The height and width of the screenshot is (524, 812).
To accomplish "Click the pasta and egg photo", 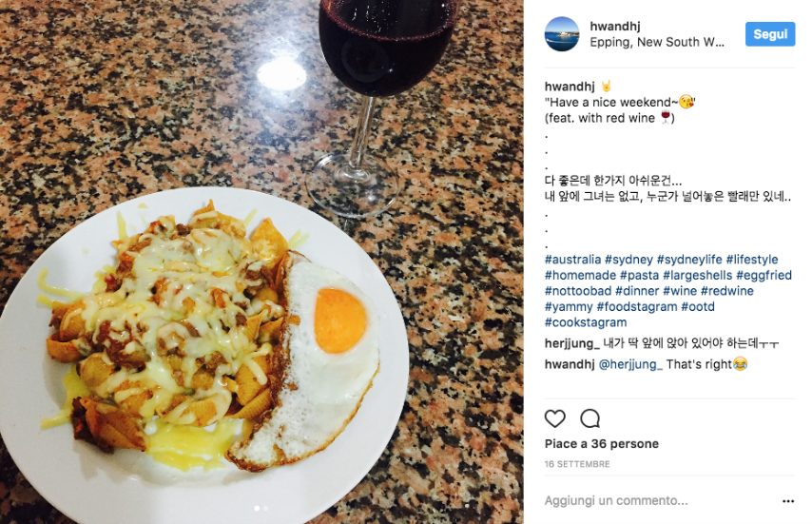I will [x=261, y=262].
